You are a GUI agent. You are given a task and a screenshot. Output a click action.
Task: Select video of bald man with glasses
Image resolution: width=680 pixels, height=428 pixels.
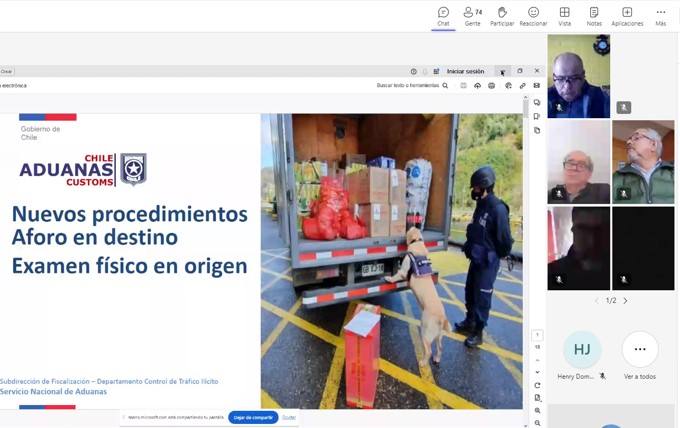[x=579, y=162]
